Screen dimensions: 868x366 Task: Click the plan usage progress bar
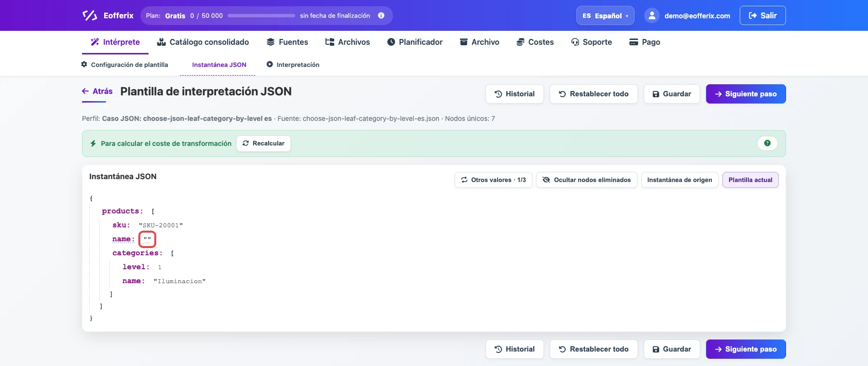(261, 15)
